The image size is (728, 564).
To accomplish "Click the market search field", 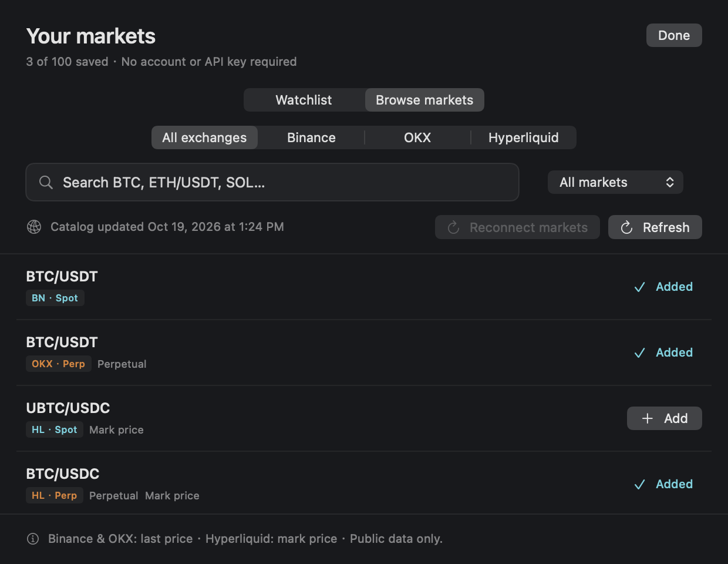I will pyautogui.click(x=272, y=182).
